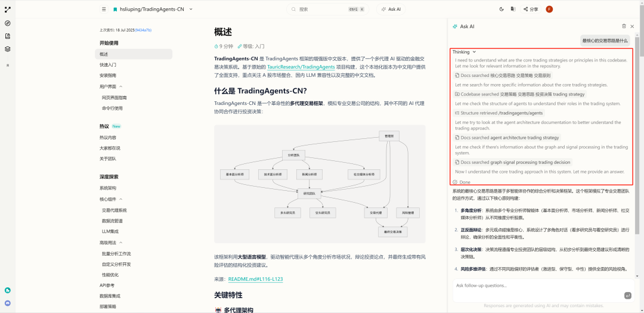
Task: Delete conversation with trash icon
Action: (624, 26)
